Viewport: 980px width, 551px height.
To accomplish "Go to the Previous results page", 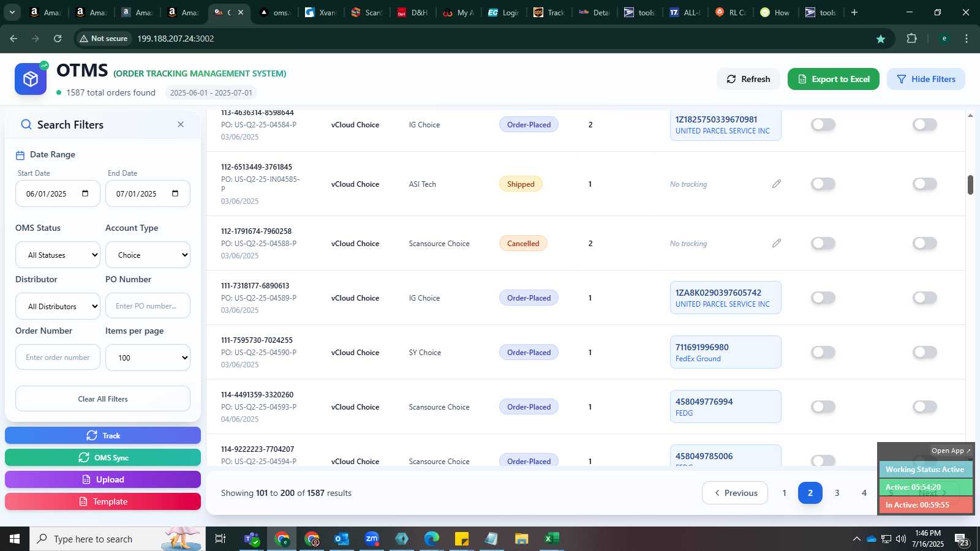I will 735,493.
